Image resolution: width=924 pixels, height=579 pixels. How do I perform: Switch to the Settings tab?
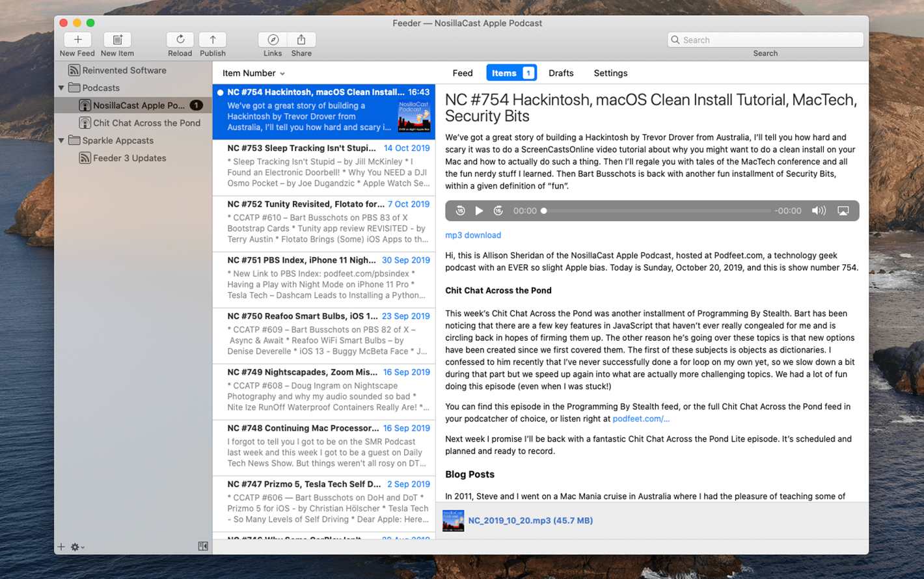[x=610, y=73]
